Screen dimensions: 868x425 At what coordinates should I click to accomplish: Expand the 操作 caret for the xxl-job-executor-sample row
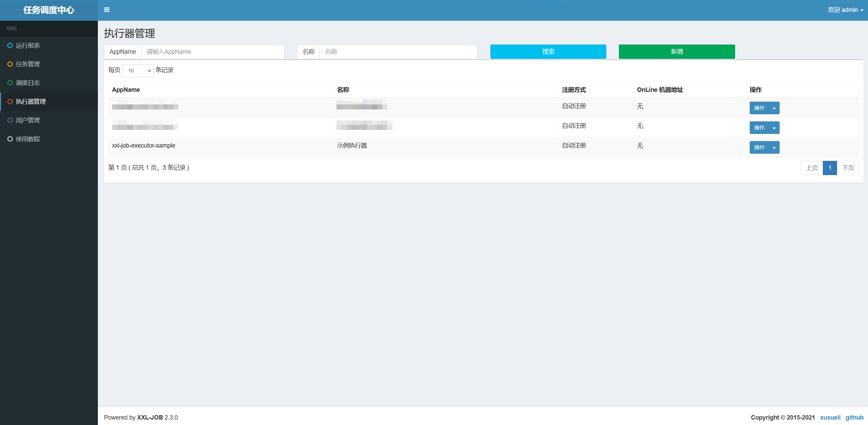tap(774, 148)
